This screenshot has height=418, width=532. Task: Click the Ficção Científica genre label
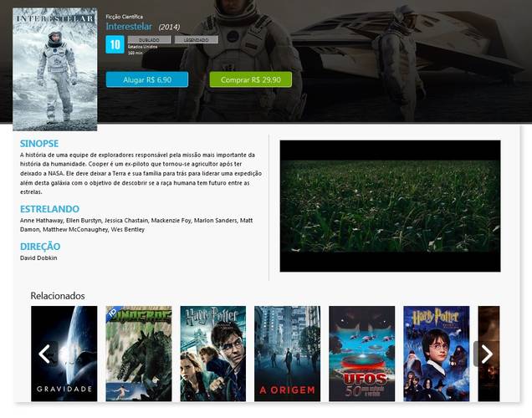pos(124,17)
